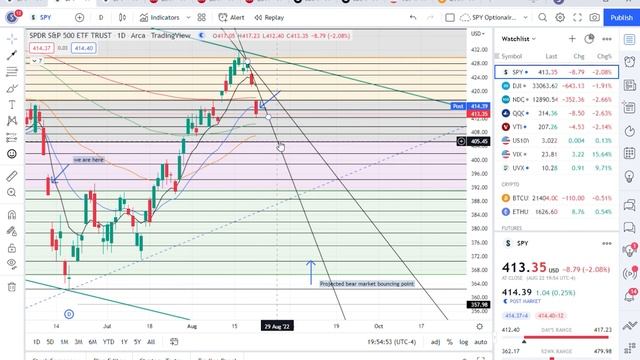
Task: Open the D timeframe interval selector
Action: pyautogui.click(x=101, y=18)
